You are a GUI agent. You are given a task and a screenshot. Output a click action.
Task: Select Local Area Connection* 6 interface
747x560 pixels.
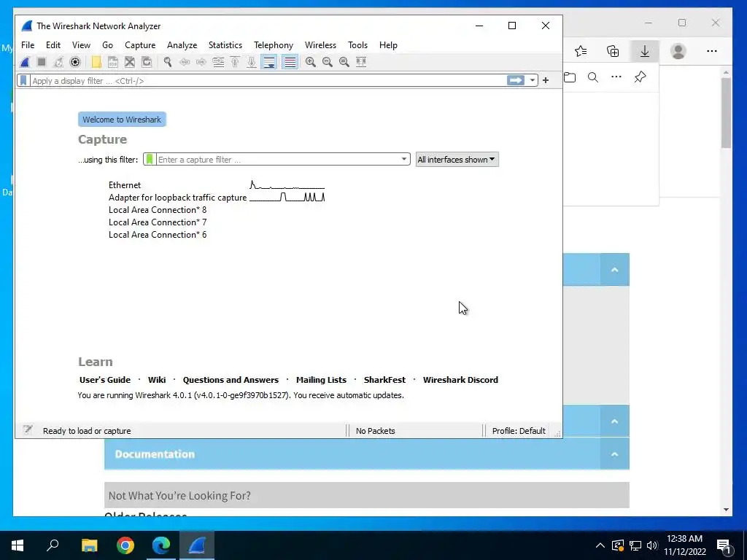(x=158, y=235)
